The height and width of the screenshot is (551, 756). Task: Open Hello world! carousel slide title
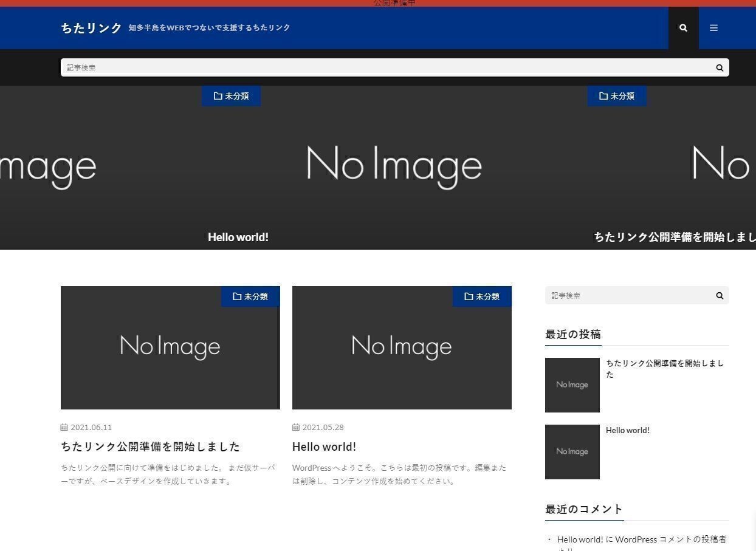(x=238, y=237)
